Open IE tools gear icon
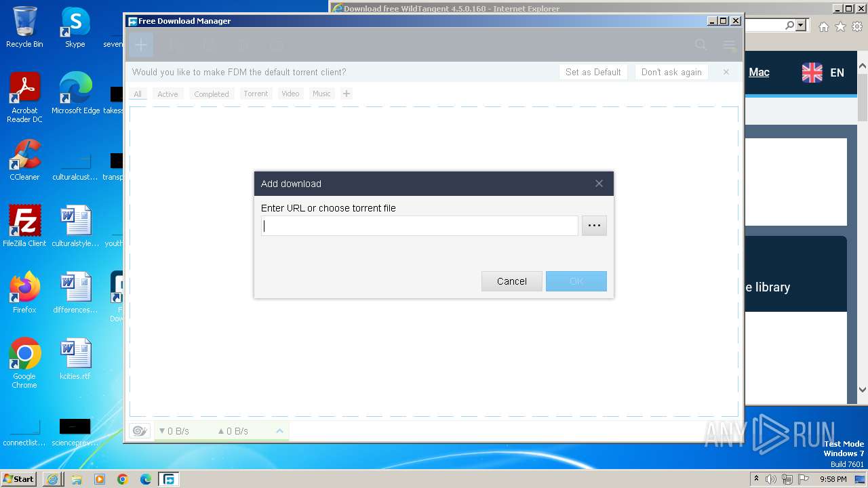Screen dimensions: 868x488 [x=857, y=26]
